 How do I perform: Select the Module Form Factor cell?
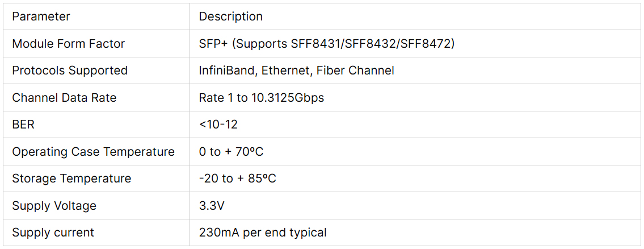point(68,44)
